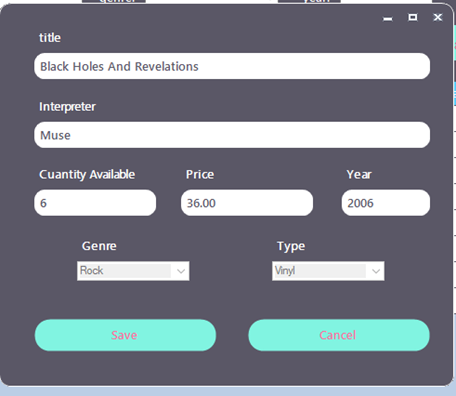Click the Year field showing 2006
456x396 pixels.
point(386,203)
